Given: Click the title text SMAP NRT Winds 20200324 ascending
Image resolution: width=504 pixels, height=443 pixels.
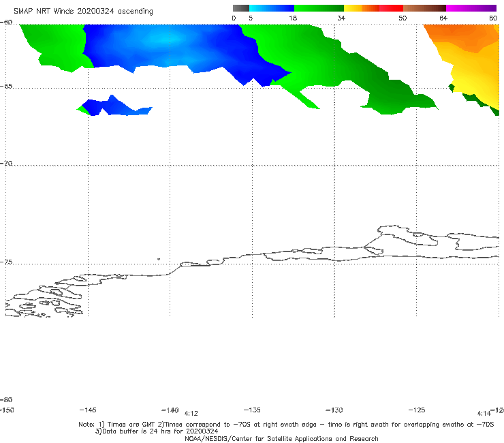Looking at the screenshot, I should [83, 11].
